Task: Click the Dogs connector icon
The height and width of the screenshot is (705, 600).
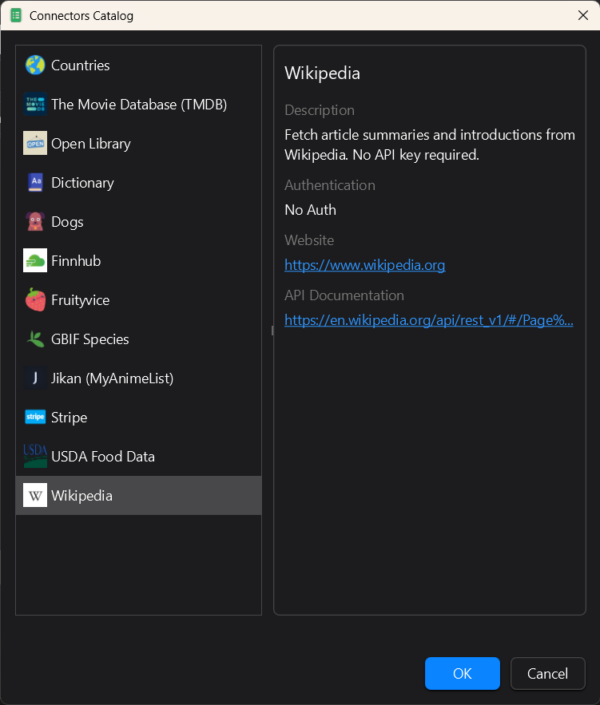Action: (x=35, y=221)
